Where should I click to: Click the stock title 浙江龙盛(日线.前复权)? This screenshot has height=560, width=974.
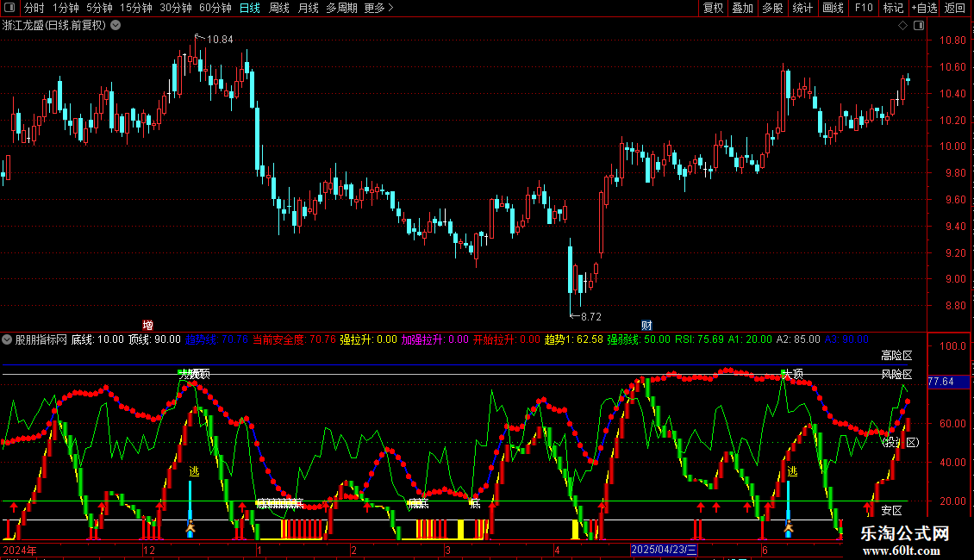[54, 26]
